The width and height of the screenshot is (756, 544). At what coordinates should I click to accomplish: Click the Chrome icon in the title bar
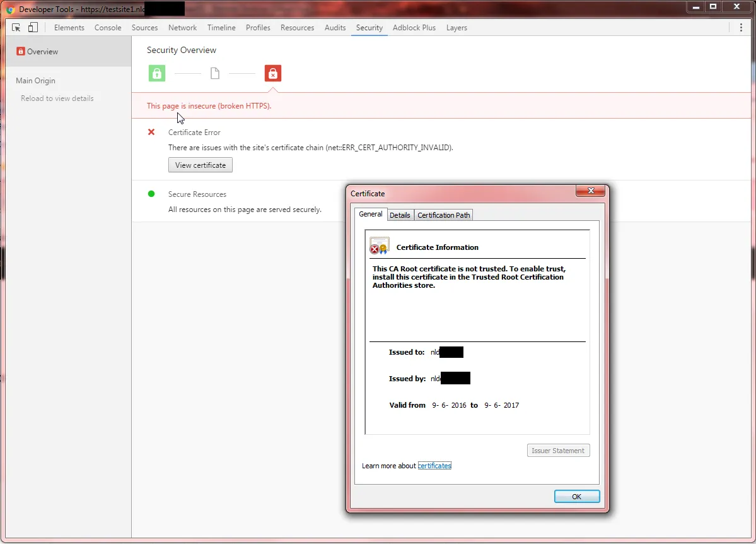click(x=10, y=9)
